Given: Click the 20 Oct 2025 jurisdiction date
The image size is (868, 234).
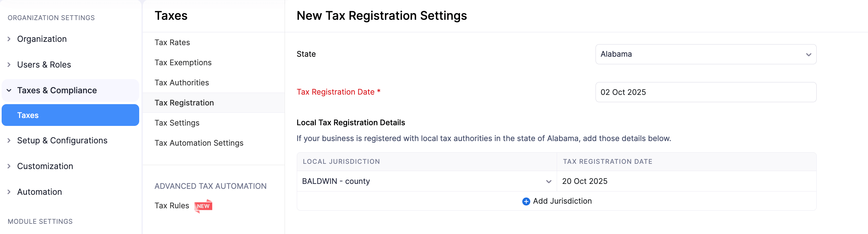Looking at the screenshot, I should pos(585,181).
